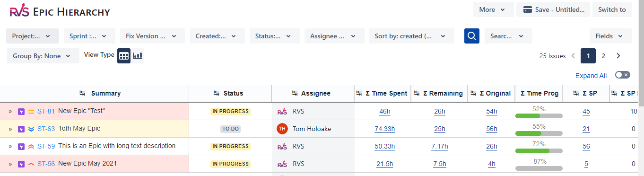This screenshot has width=644, height=176.
Task: Click the purple epic icon for ST-81
Action: coord(21,112)
